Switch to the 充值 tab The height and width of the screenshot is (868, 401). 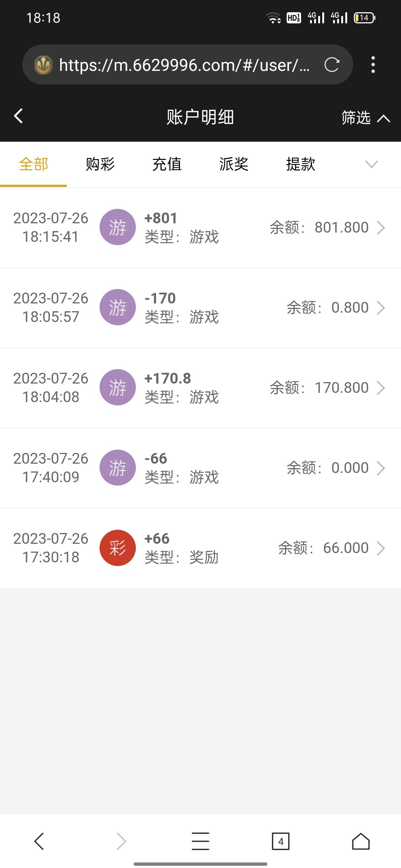pos(167,164)
